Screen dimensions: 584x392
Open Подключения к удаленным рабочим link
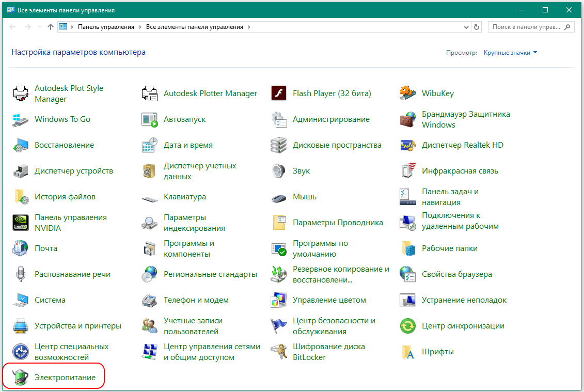coord(460,221)
